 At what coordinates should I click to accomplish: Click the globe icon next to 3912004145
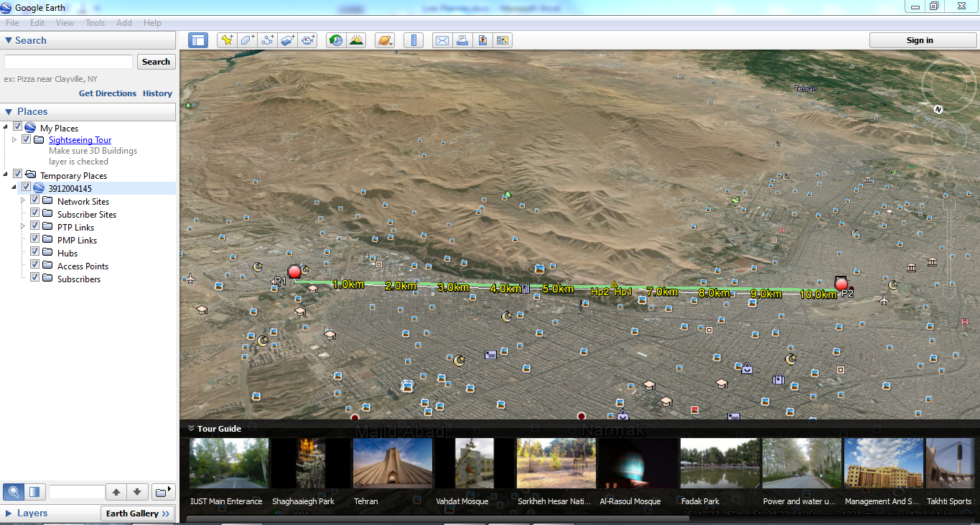[x=39, y=188]
